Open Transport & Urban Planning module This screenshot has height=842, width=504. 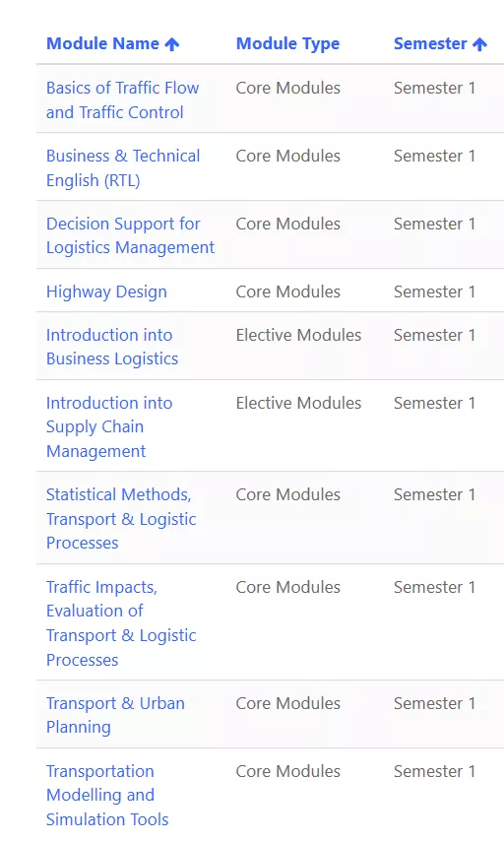pos(115,715)
